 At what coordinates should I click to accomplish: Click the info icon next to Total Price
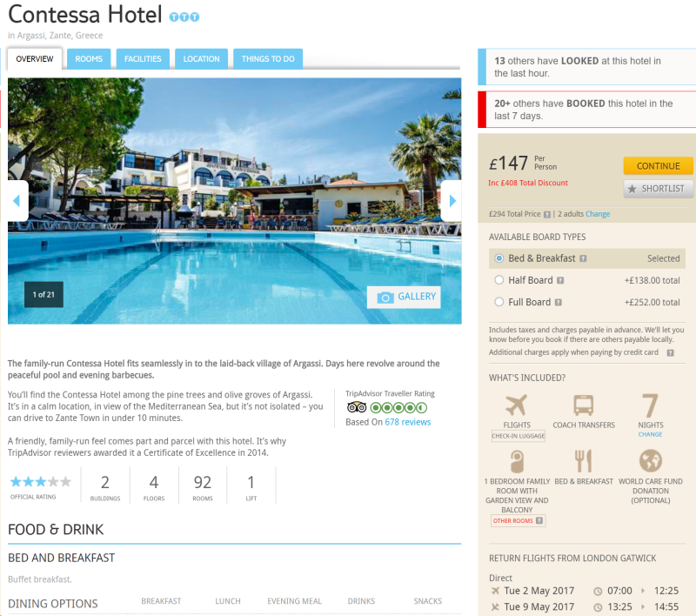547,214
